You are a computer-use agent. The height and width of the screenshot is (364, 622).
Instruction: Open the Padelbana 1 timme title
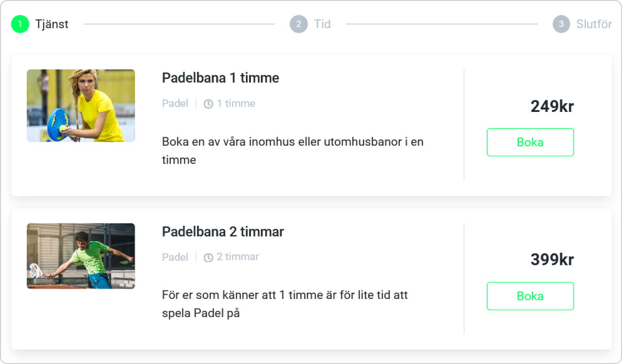click(221, 78)
